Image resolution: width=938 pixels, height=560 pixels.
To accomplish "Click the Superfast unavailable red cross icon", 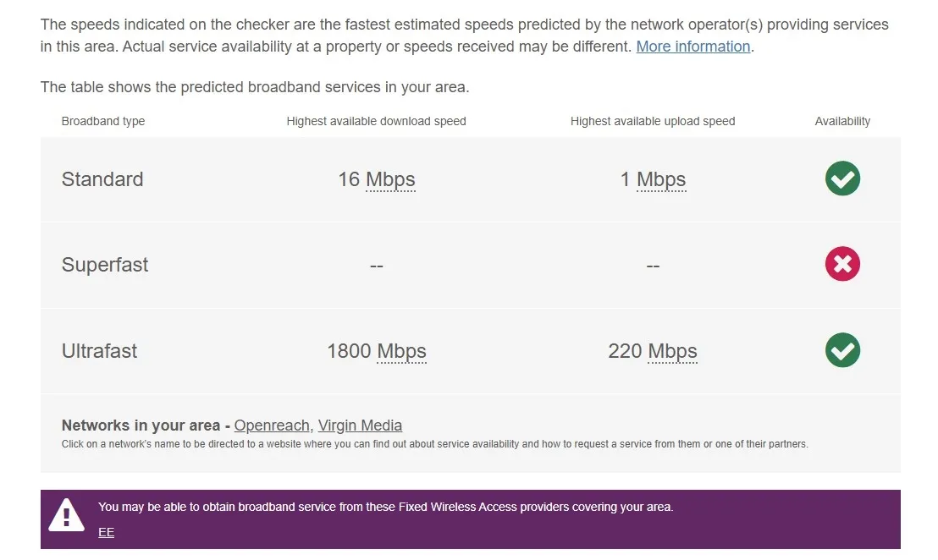I will [x=842, y=264].
